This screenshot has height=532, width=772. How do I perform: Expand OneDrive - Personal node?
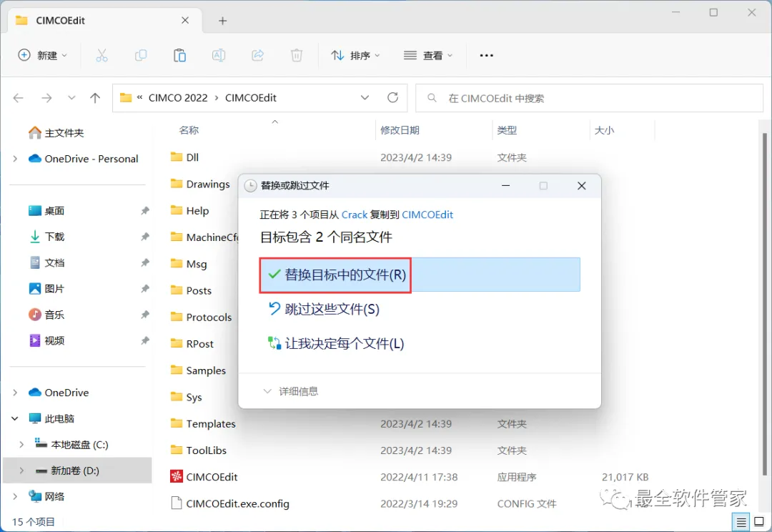click(15, 159)
